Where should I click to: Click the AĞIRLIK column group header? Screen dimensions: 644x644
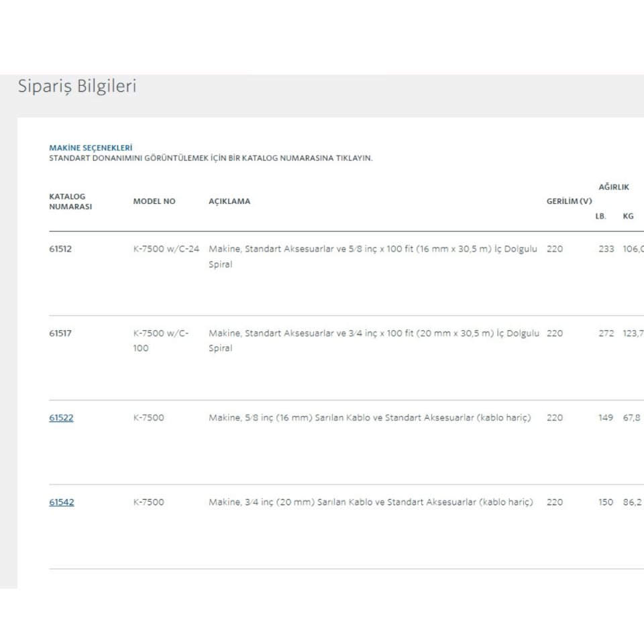[x=613, y=187]
